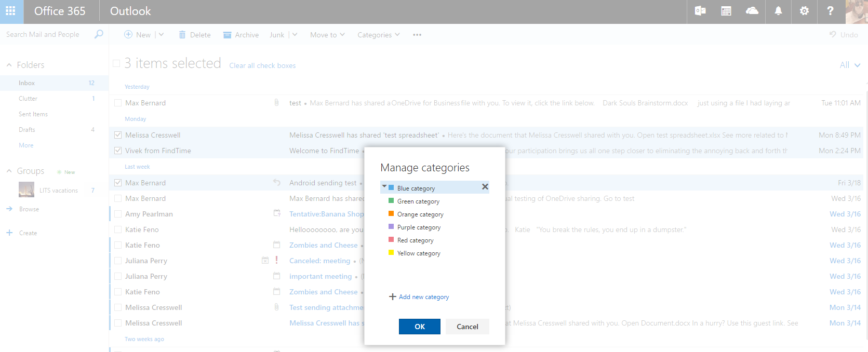Remove the Blue category with X
Image resolution: width=868 pixels, height=352 pixels.
tap(485, 187)
